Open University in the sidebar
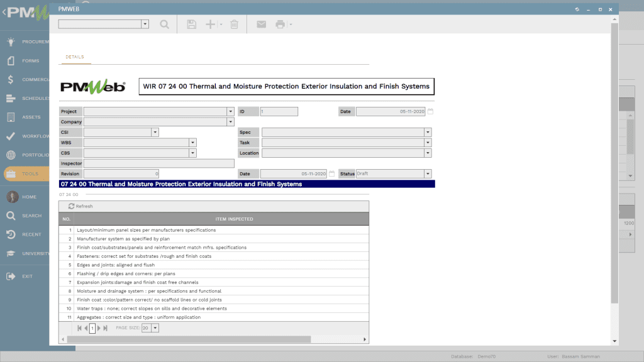Viewport: 644px width, 362px height. [28, 254]
